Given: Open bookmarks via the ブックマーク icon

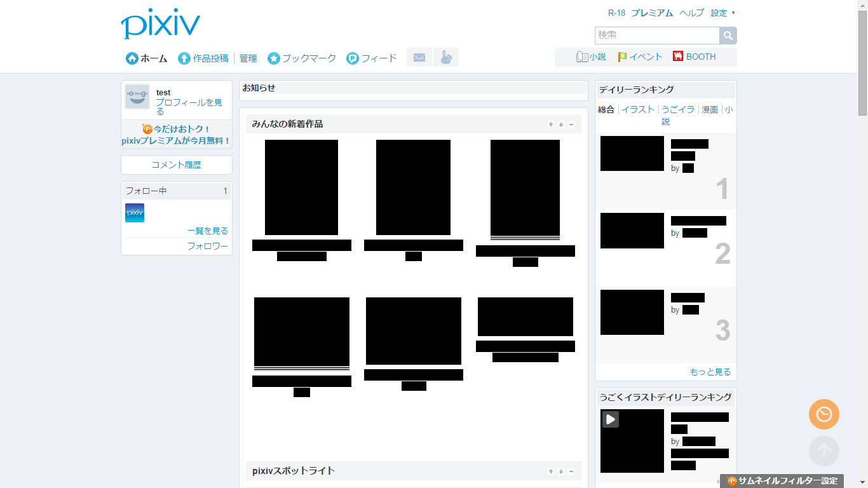Looking at the screenshot, I should [x=274, y=58].
